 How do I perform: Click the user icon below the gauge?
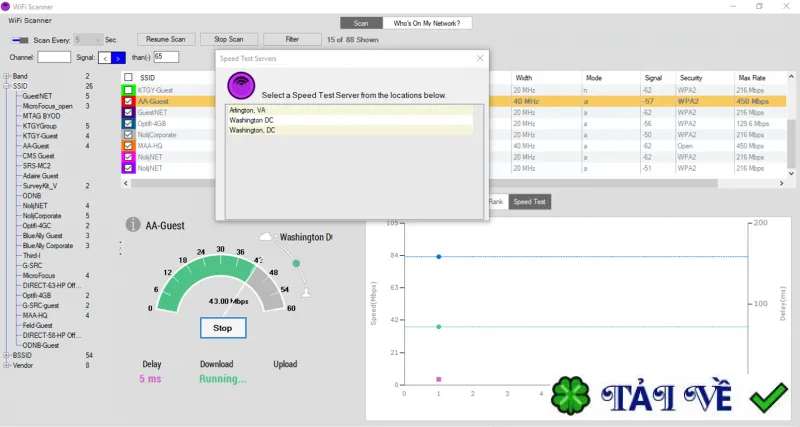306,293
